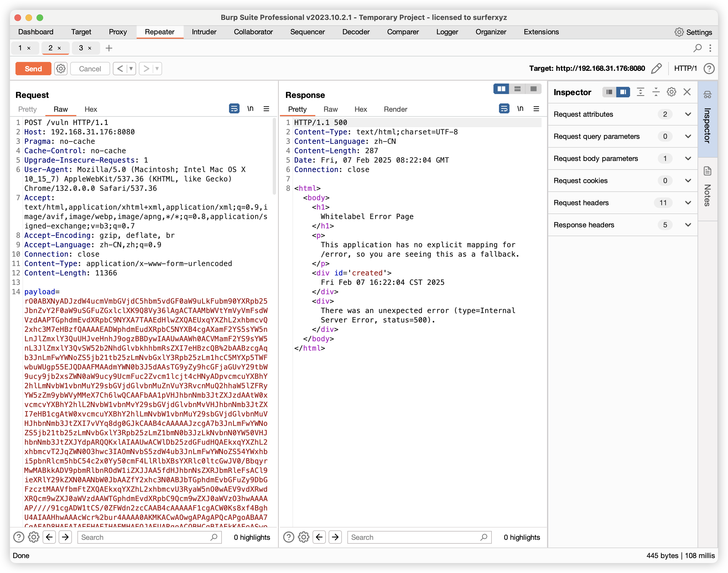Image resolution: width=728 pixels, height=573 pixels.
Task: Go to the previous Request search match
Action: [x=49, y=537]
